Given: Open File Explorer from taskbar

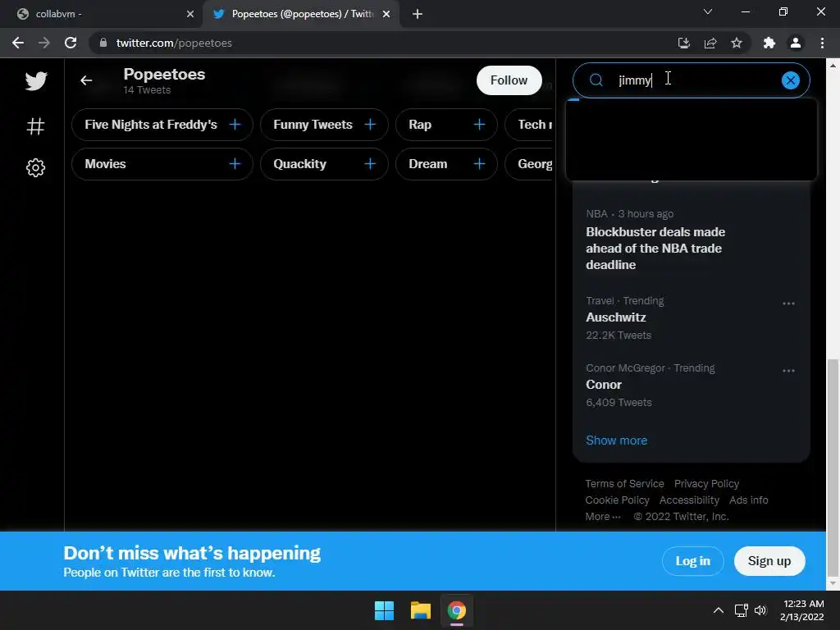Looking at the screenshot, I should click(x=421, y=610).
